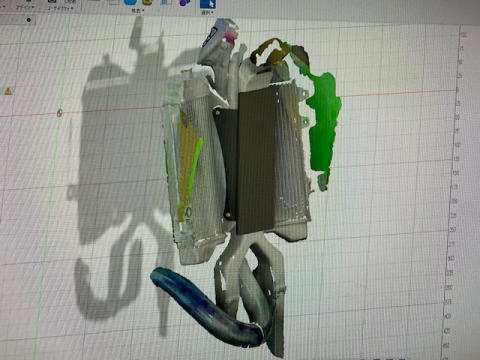The width and height of the screenshot is (480, 360).
Task: Select the origin point on the red axis
Action: coord(59,113)
